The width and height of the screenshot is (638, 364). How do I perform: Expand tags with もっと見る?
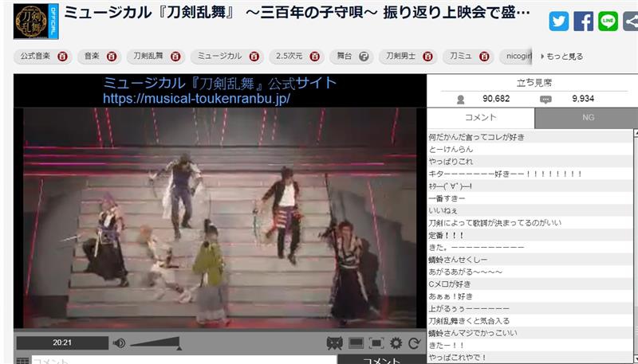[x=562, y=57]
